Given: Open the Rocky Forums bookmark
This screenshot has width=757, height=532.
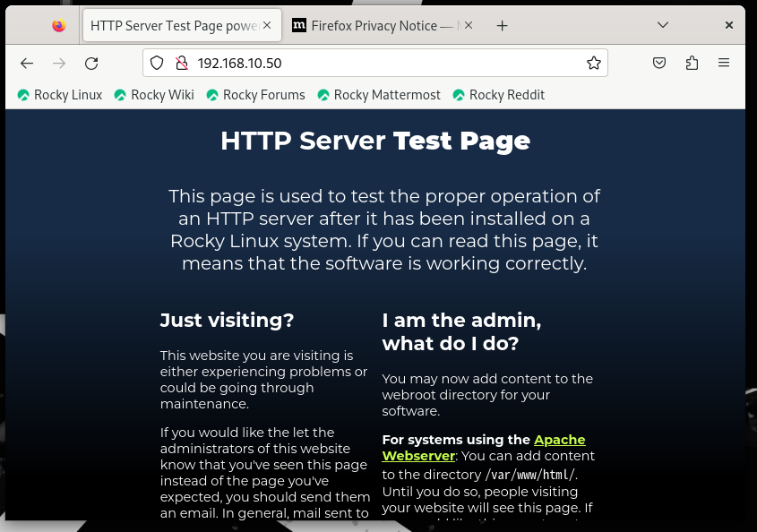Looking at the screenshot, I should click(256, 95).
